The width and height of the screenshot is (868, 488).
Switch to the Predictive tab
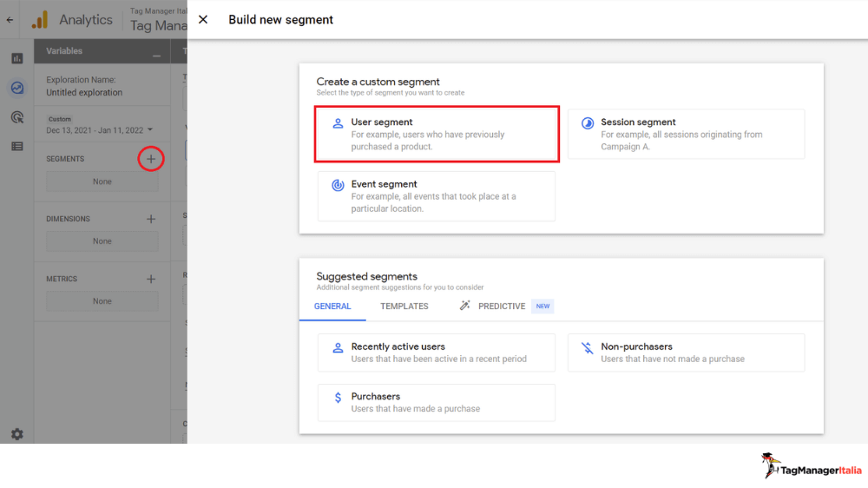click(x=502, y=307)
